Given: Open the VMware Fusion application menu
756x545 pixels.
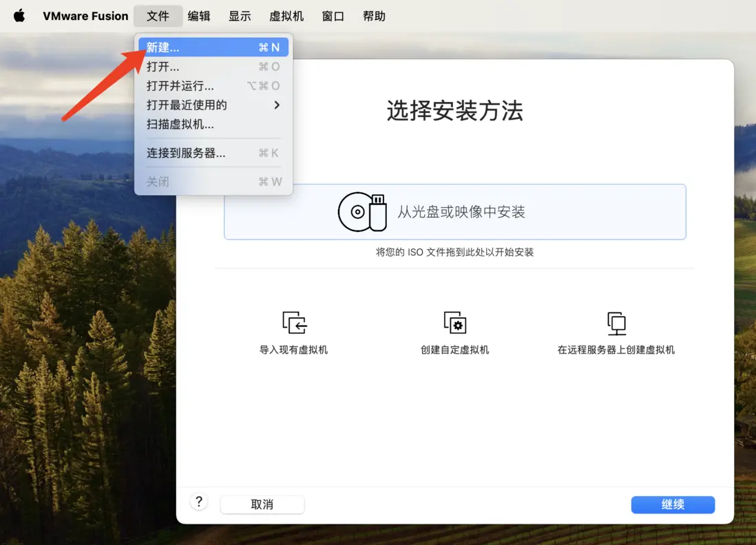Looking at the screenshot, I should pos(85,16).
